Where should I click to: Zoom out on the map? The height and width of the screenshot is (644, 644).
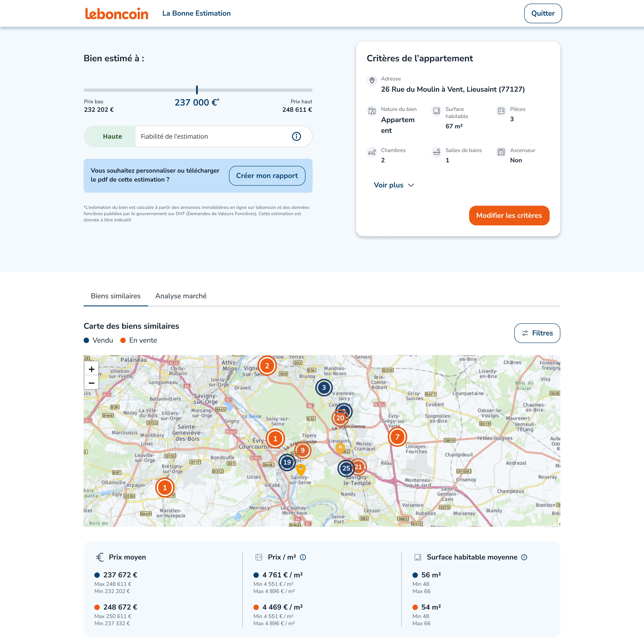pos(92,383)
